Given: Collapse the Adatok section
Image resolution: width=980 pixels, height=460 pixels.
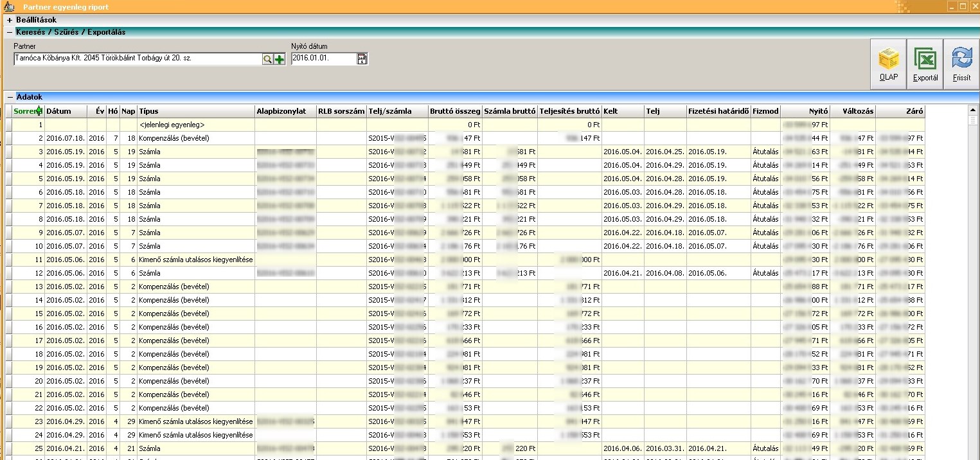Looking at the screenshot, I should coord(10,97).
